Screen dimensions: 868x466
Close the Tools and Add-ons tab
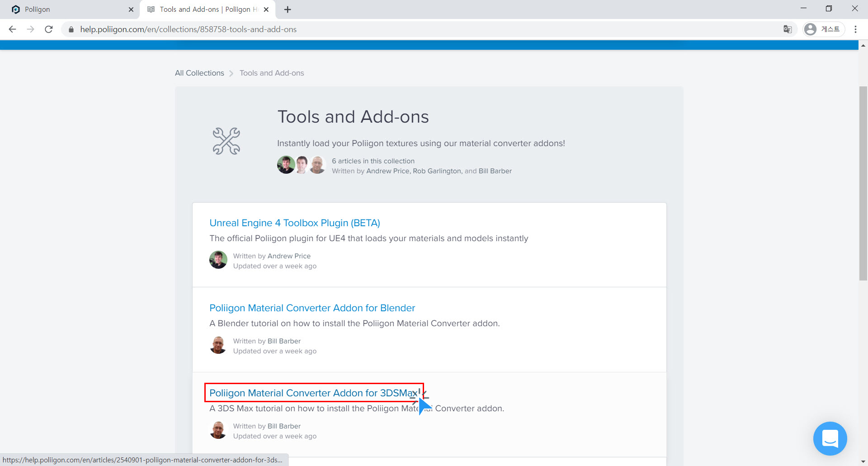(266, 10)
